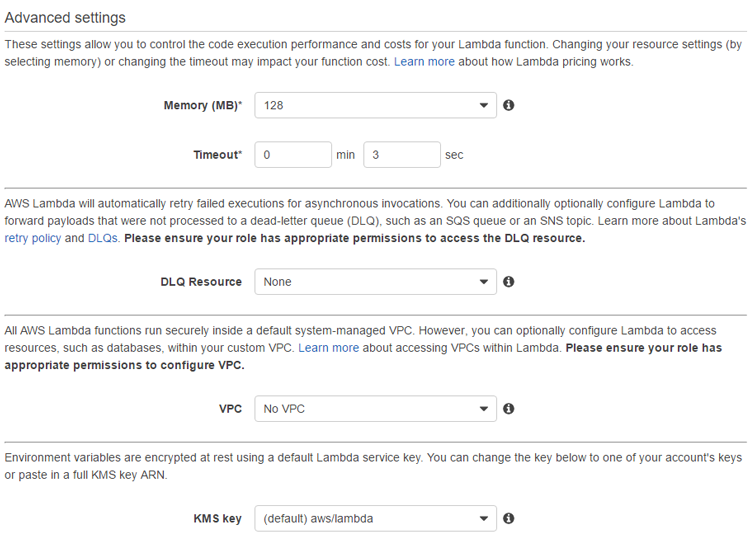Click the info icon beside DLQ Resource dropdown

click(x=509, y=282)
